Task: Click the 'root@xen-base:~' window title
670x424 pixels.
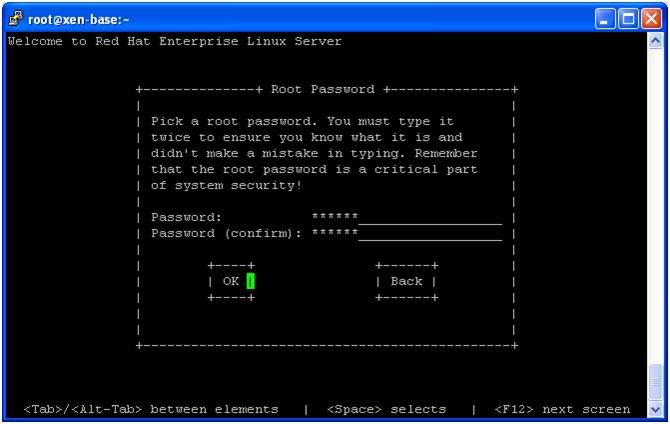Action: click(x=79, y=19)
